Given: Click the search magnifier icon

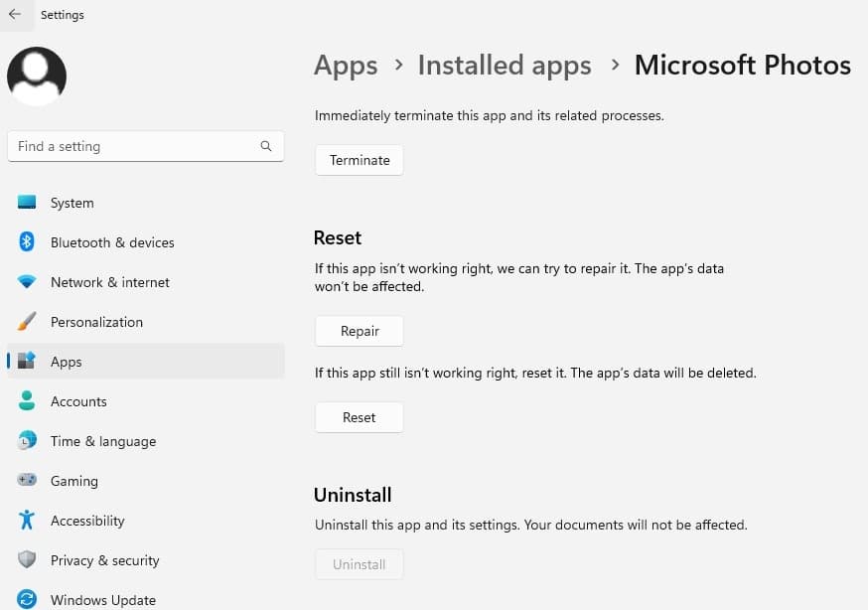Looking at the screenshot, I should [x=265, y=146].
